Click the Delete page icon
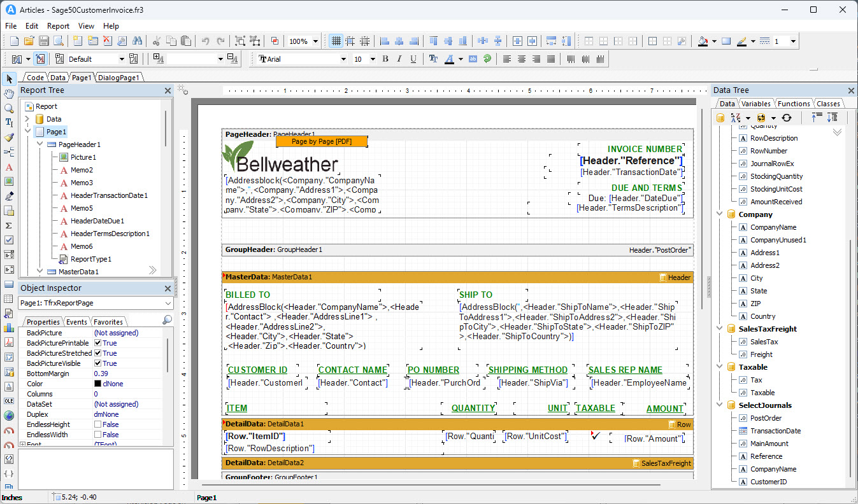 108,41
